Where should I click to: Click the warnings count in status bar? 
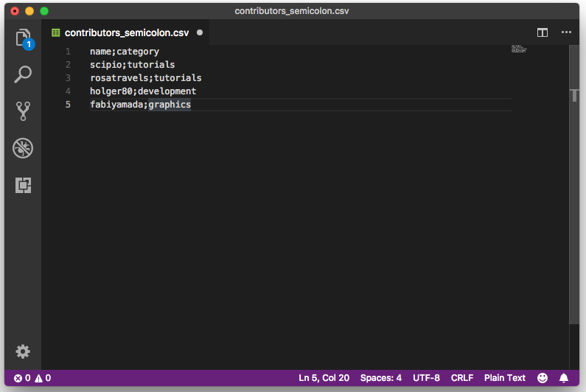(43, 378)
